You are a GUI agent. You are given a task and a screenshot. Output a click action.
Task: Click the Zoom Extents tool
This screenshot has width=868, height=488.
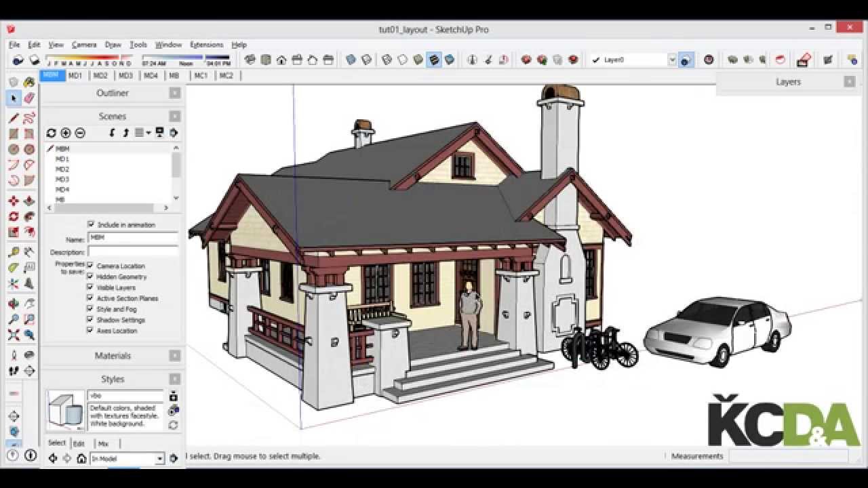[14, 335]
